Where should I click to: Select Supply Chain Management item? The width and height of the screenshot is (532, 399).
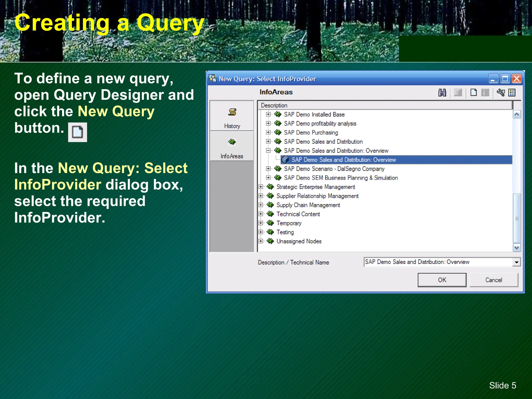308,205
